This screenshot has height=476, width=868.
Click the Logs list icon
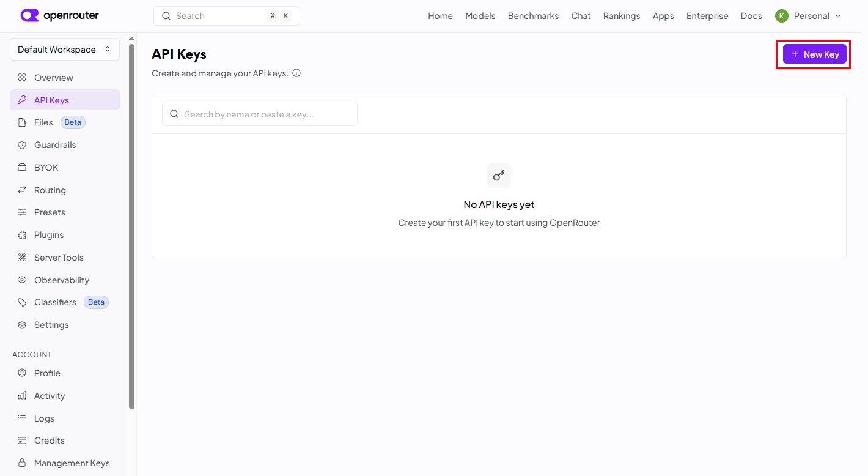click(x=22, y=418)
